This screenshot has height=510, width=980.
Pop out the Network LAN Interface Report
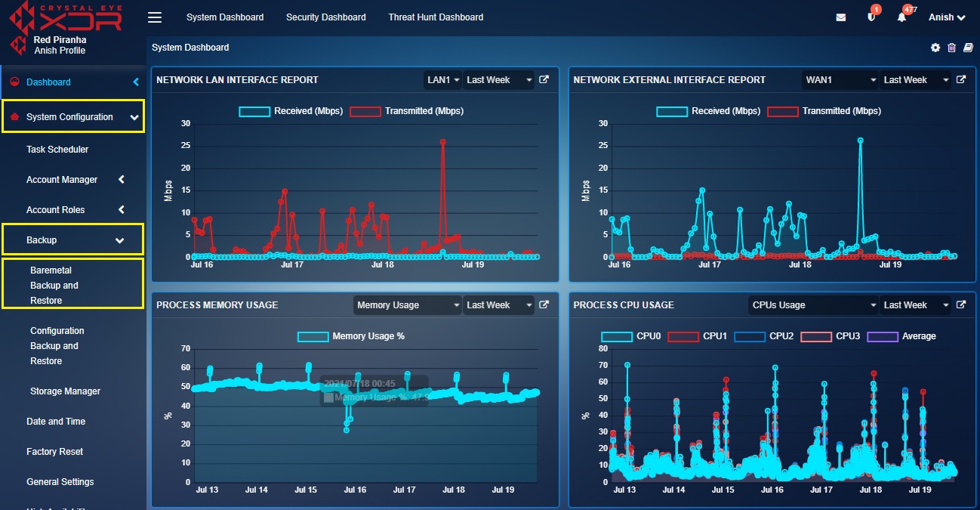[x=544, y=79]
